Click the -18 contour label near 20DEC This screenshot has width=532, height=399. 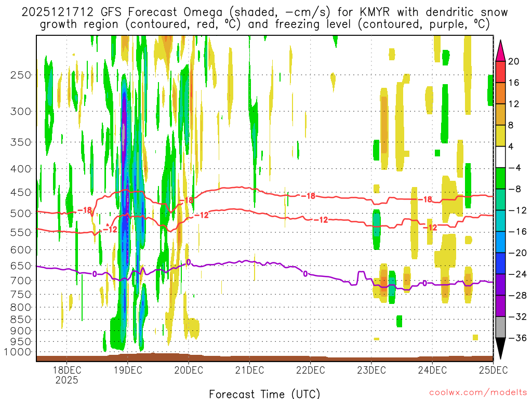tap(187, 200)
